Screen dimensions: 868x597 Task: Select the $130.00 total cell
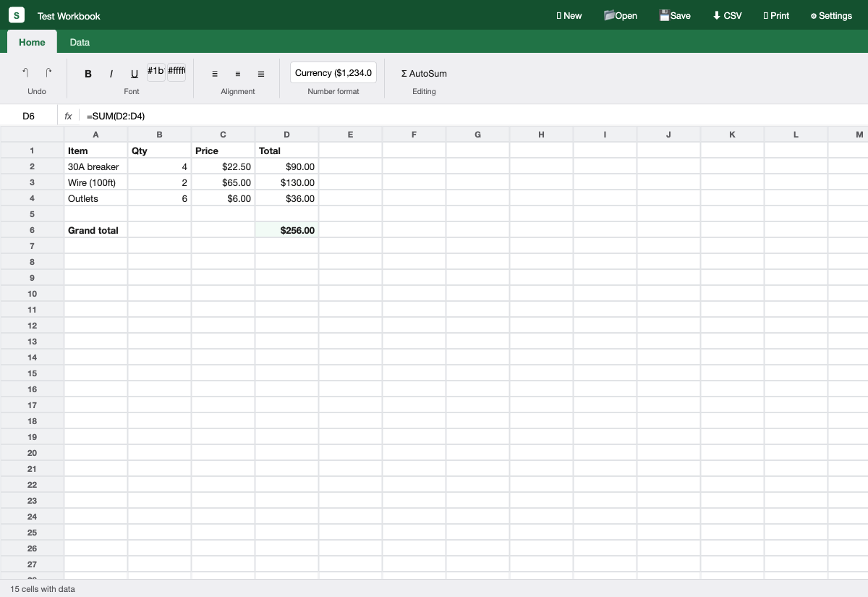[286, 182]
